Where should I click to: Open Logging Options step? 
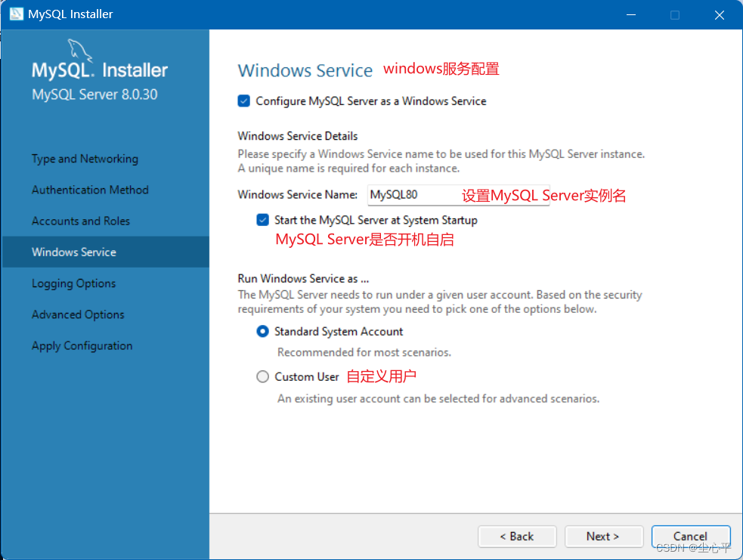click(73, 283)
